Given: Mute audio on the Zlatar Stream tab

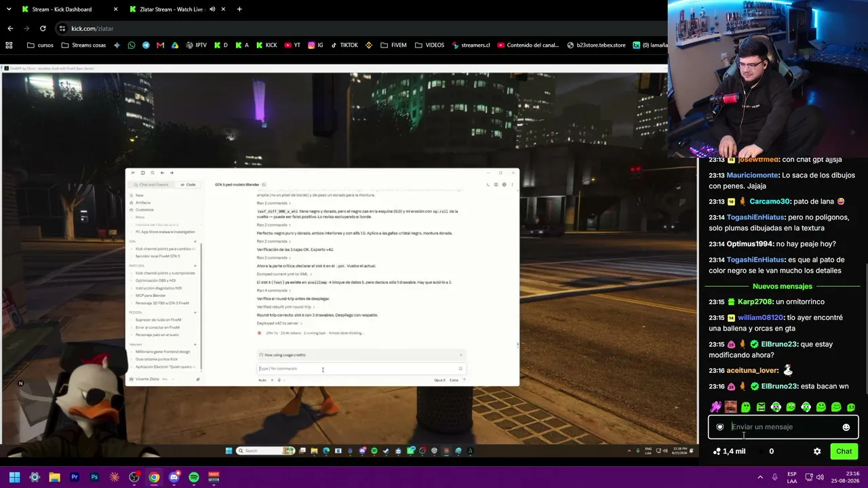Looking at the screenshot, I should pyautogui.click(x=212, y=9).
